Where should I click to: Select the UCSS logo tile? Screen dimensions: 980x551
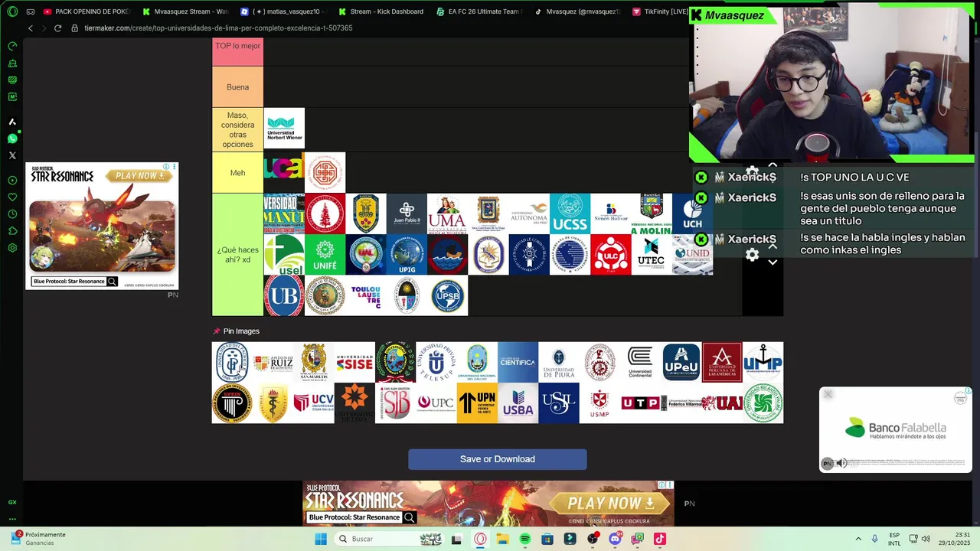click(x=570, y=214)
